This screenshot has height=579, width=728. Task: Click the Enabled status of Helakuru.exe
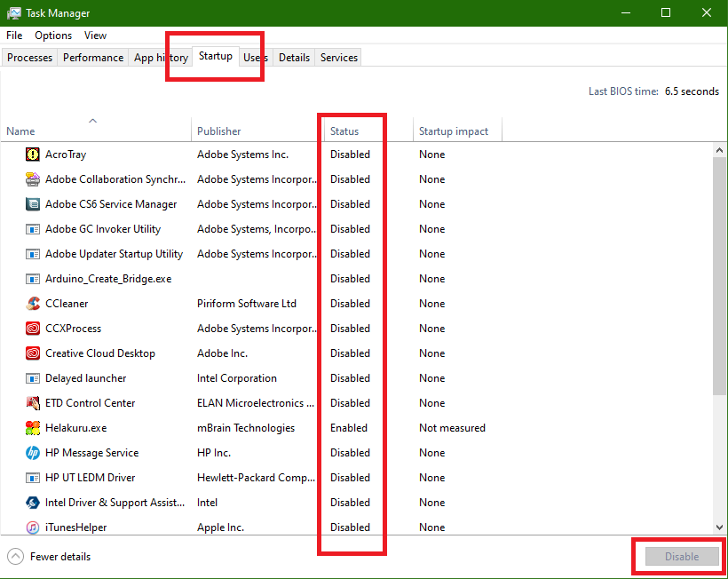coord(349,428)
